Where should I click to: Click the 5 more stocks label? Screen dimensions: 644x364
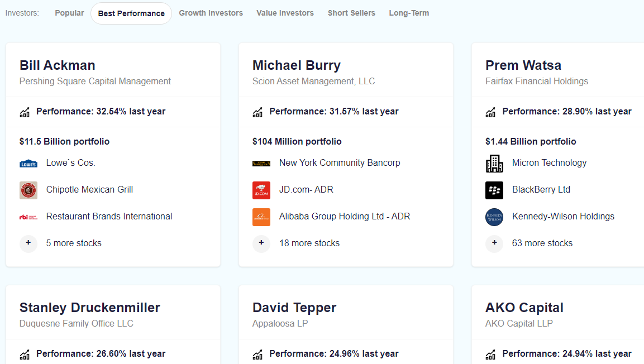[74, 243]
